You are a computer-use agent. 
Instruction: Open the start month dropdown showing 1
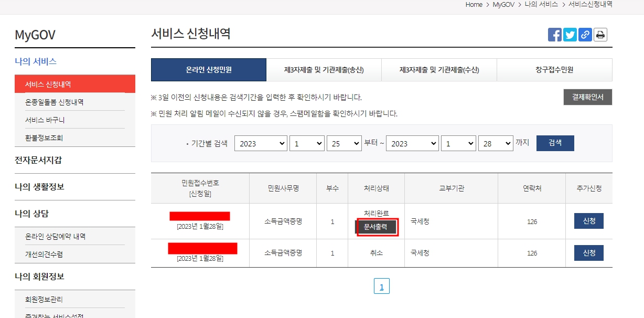click(307, 143)
